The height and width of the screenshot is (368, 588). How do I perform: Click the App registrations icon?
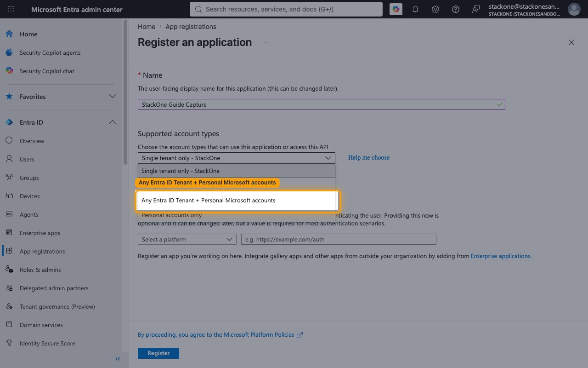coord(9,251)
